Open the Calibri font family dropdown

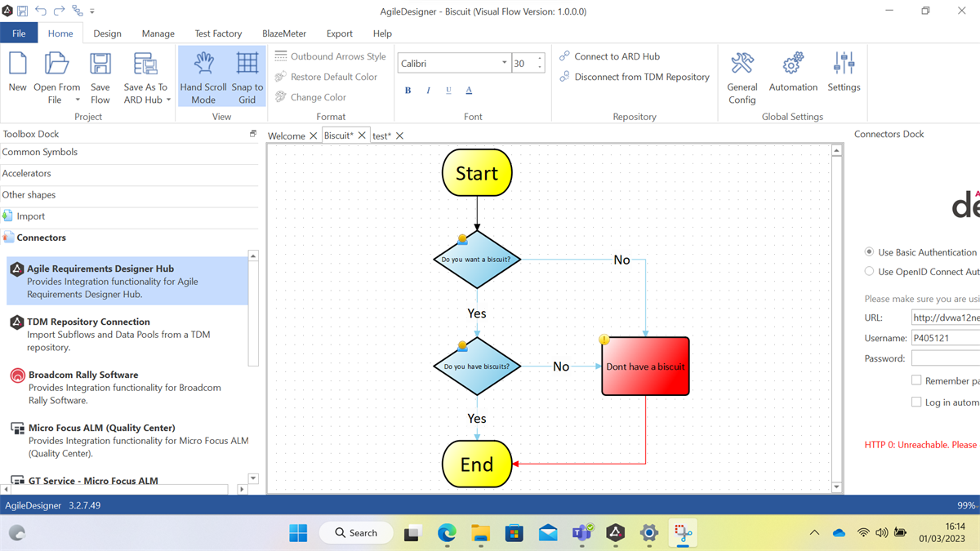(504, 63)
